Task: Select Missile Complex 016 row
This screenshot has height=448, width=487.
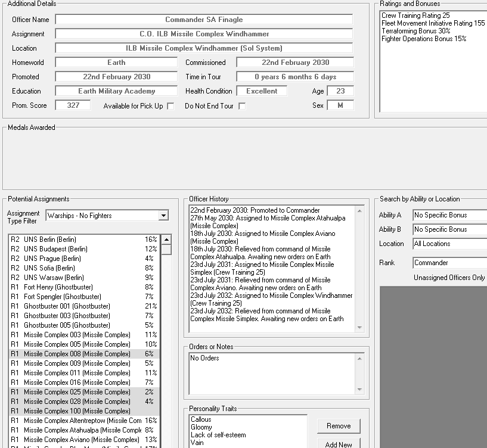Action: (x=84, y=382)
